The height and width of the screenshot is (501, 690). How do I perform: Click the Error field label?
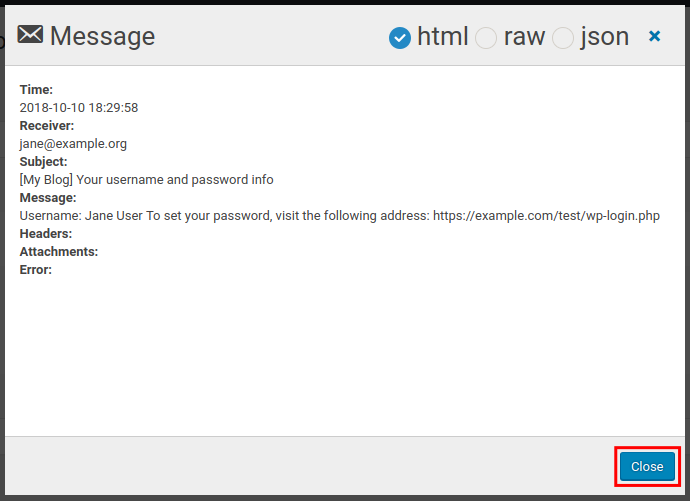point(36,269)
